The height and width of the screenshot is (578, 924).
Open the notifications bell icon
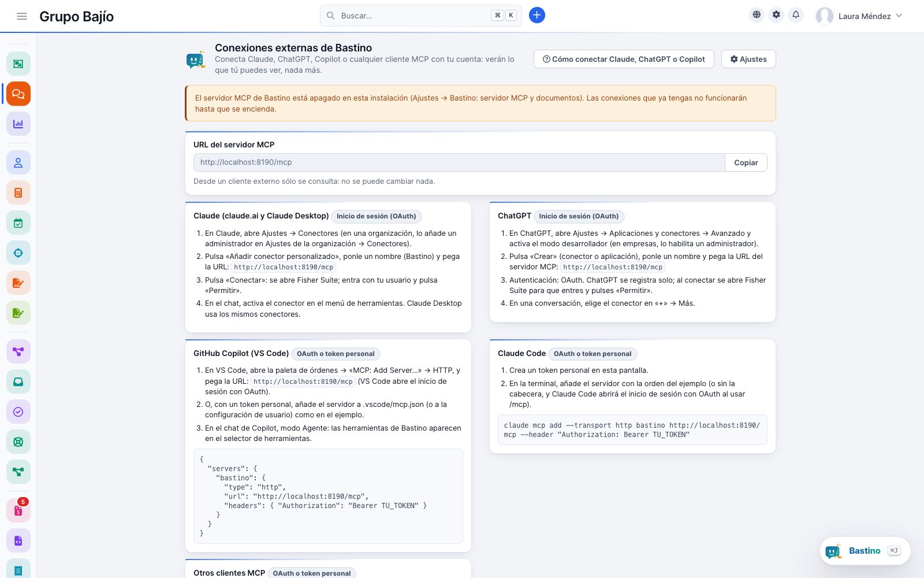click(x=796, y=15)
